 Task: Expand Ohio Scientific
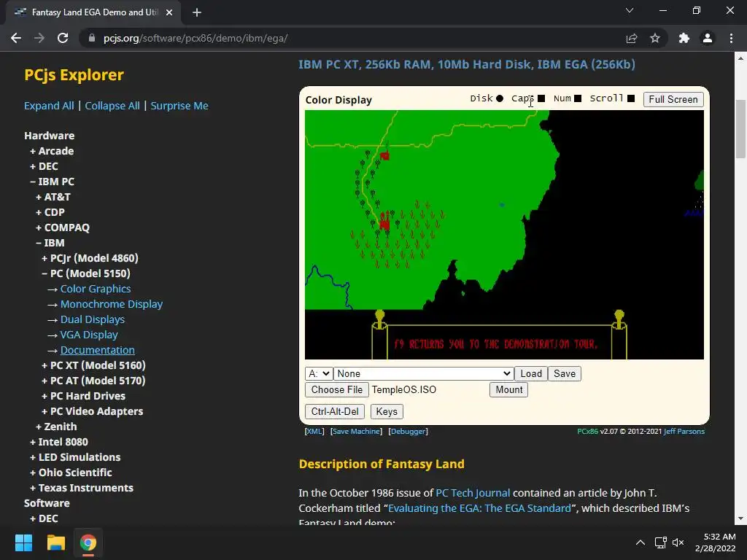71,472
